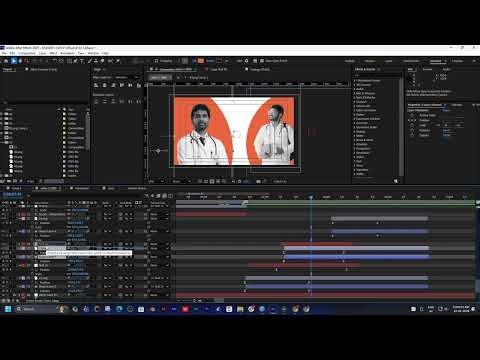Screen dimensions: 480x360
Task: Select the Selection (arrow) tool
Action: tap(14, 61)
